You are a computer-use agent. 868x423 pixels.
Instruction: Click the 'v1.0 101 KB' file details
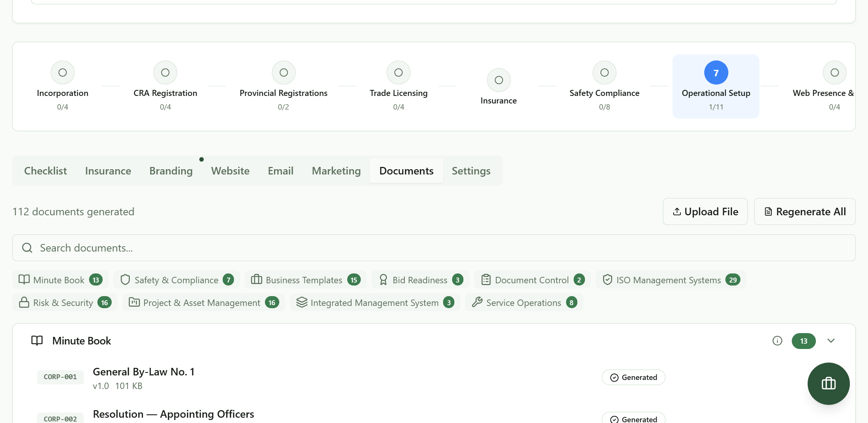click(118, 386)
